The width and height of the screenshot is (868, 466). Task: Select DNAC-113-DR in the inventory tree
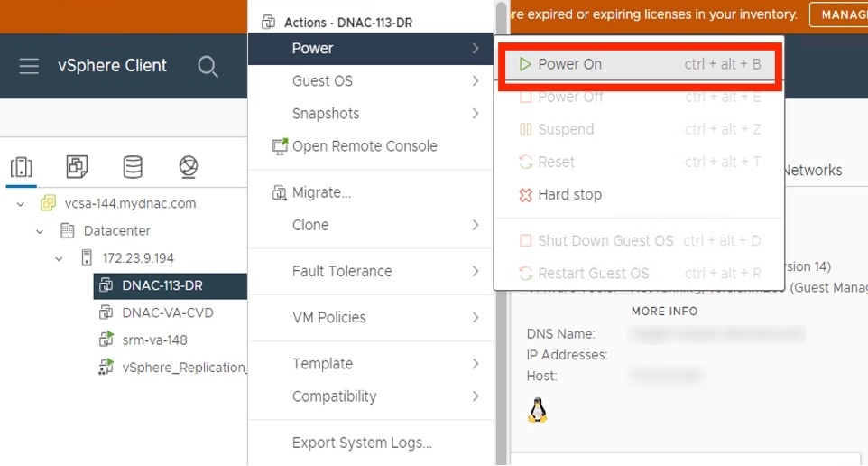[162, 285]
